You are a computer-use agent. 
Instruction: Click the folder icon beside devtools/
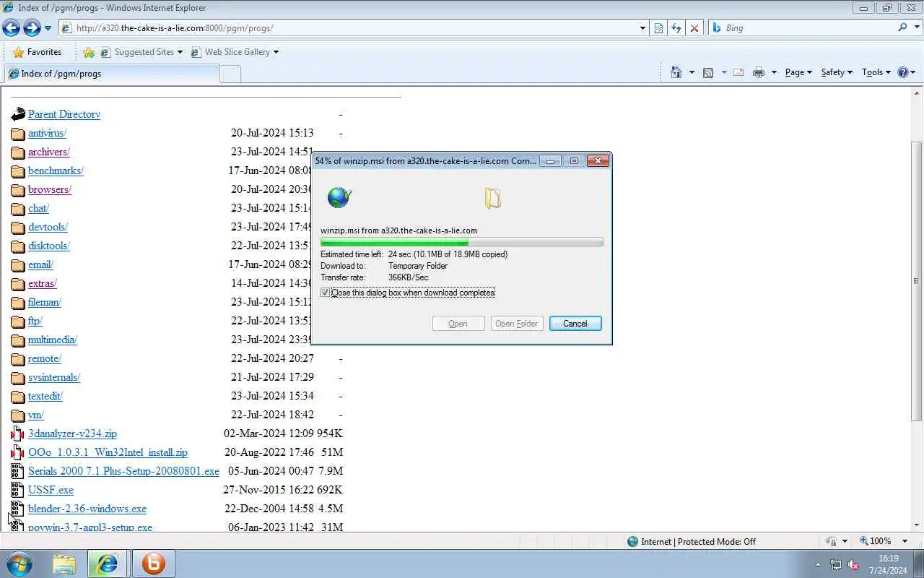coord(18,228)
